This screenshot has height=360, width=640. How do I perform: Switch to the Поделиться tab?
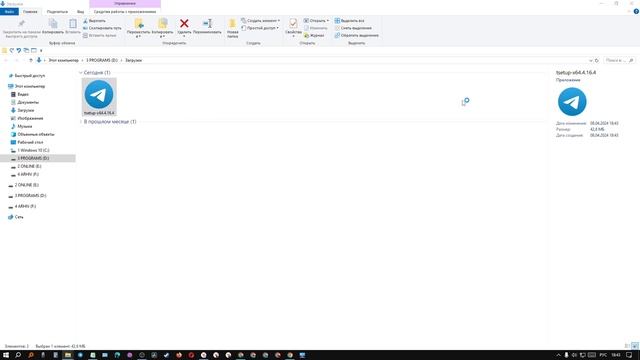(x=57, y=12)
